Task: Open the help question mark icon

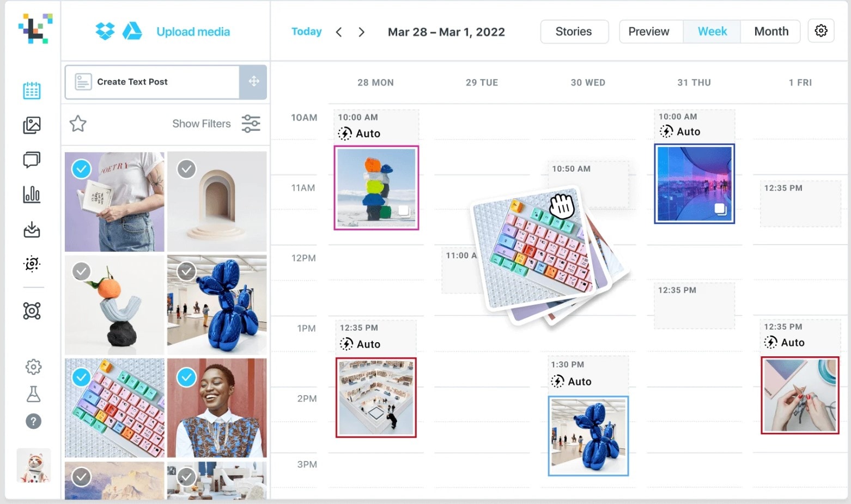Action: pos(33,421)
